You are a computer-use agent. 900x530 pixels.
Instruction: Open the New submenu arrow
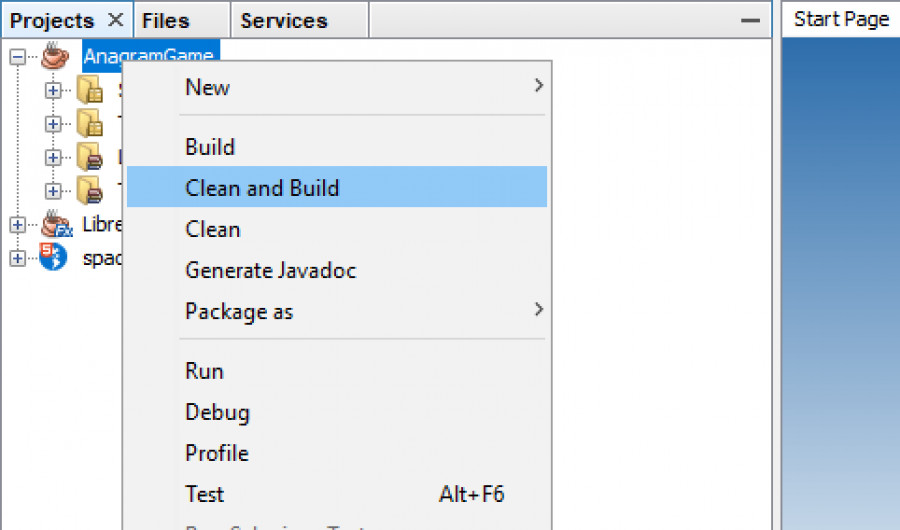click(x=538, y=86)
